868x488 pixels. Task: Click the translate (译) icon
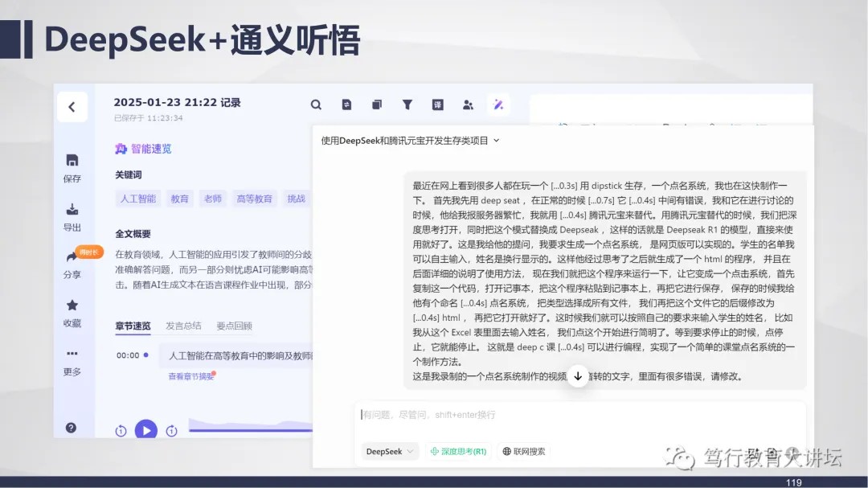pos(438,105)
